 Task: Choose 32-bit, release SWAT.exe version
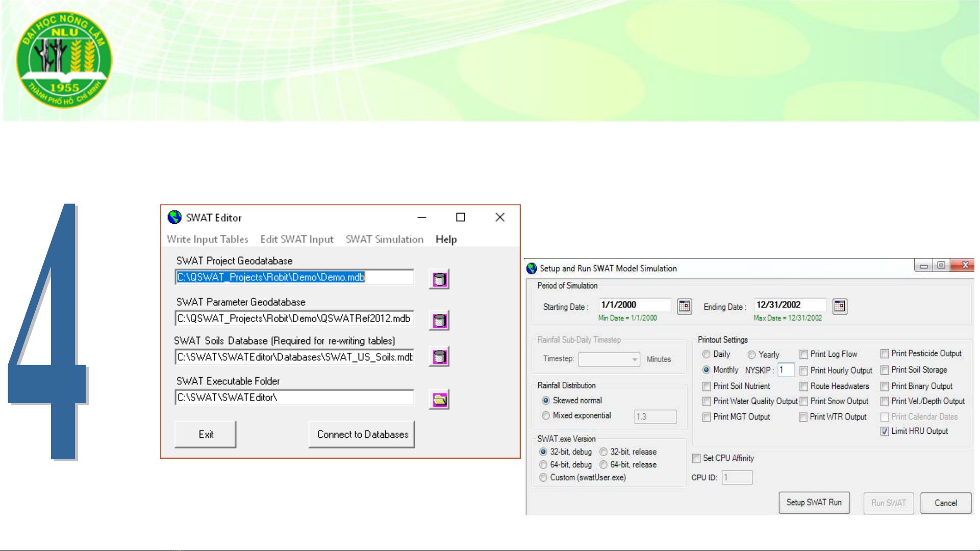point(604,452)
